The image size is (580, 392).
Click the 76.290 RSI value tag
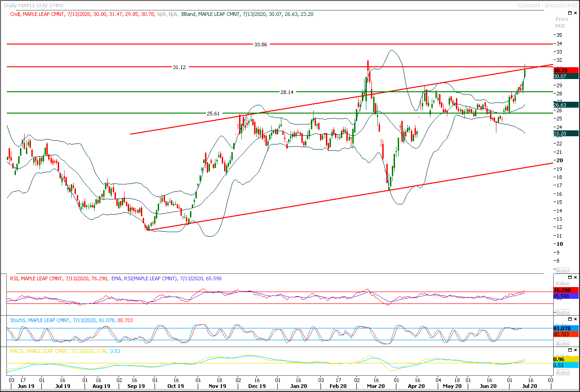(566, 290)
